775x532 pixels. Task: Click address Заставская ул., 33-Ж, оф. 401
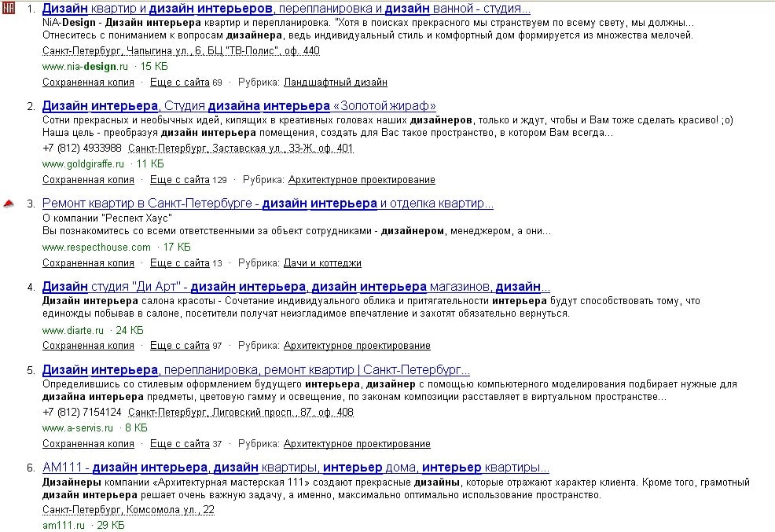241,149
